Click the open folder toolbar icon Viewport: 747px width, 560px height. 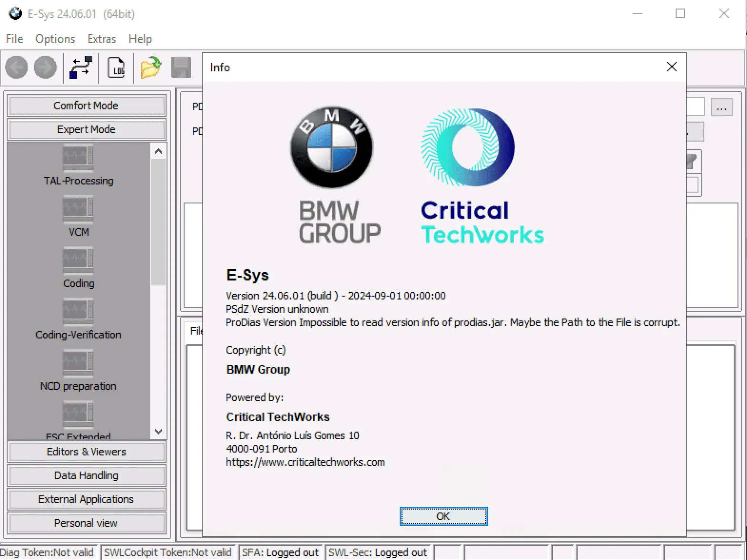[x=150, y=68]
